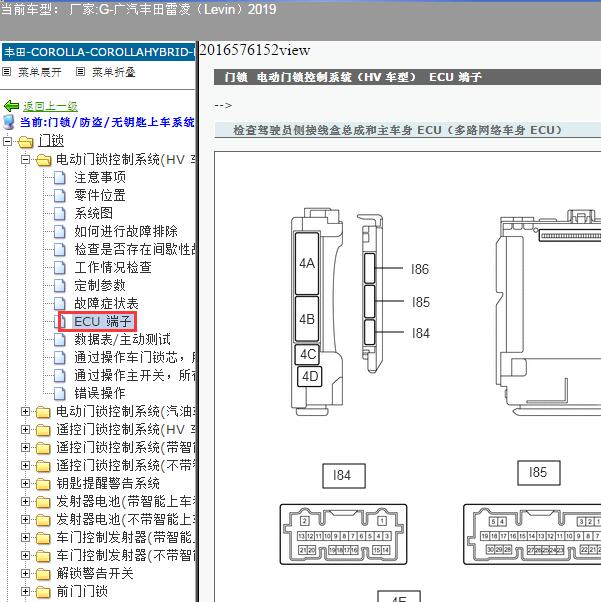Click document icon next to 零件位置

pyautogui.click(x=60, y=196)
